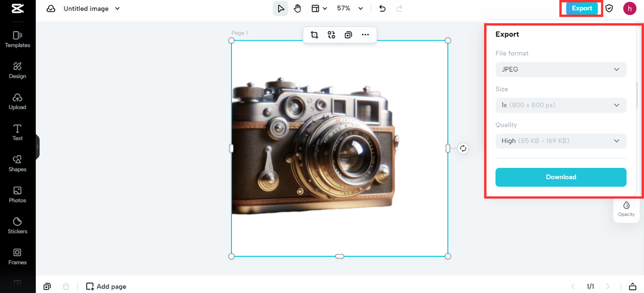The width and height of the screenshot is (644, 293).
Task: Click the cloud save status icon
Action: [51, 9]
